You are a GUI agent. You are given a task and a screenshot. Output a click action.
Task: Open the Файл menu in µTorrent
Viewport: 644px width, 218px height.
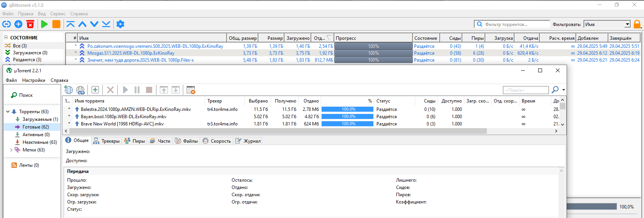(11, 80)
